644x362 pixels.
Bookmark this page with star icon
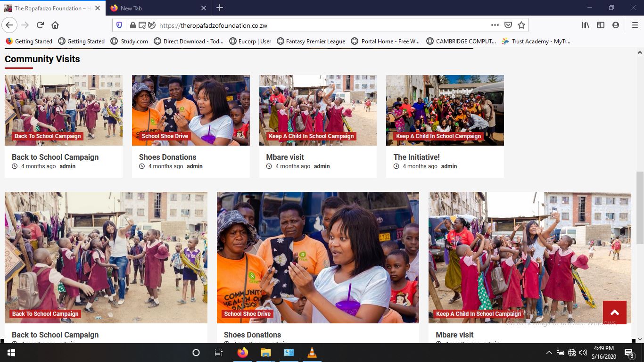click(521, 25)
